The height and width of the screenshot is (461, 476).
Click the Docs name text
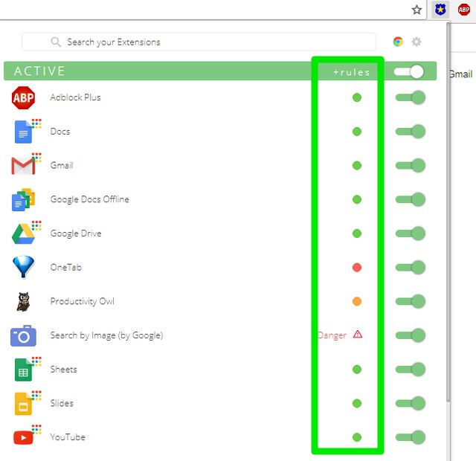click(60, 132)
